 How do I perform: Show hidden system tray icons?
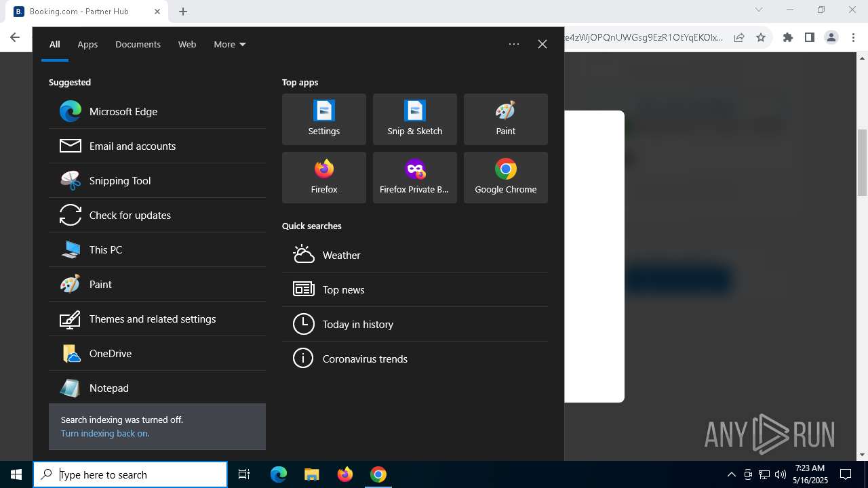[x=731, y=474]
